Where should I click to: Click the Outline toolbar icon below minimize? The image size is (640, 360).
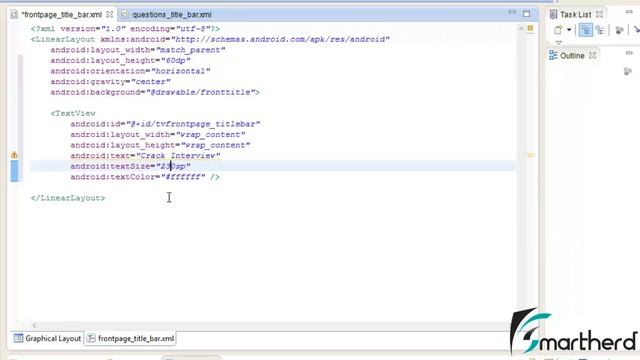pos(628,72)
